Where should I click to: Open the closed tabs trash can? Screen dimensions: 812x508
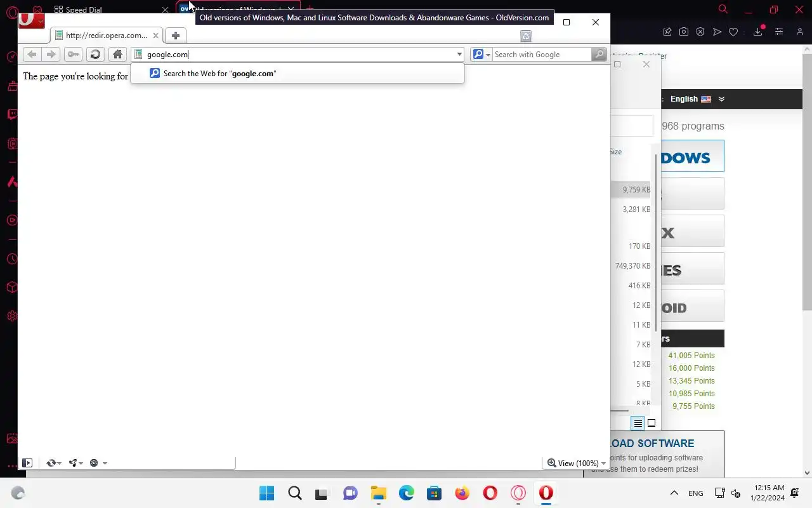tap(526, 36)
